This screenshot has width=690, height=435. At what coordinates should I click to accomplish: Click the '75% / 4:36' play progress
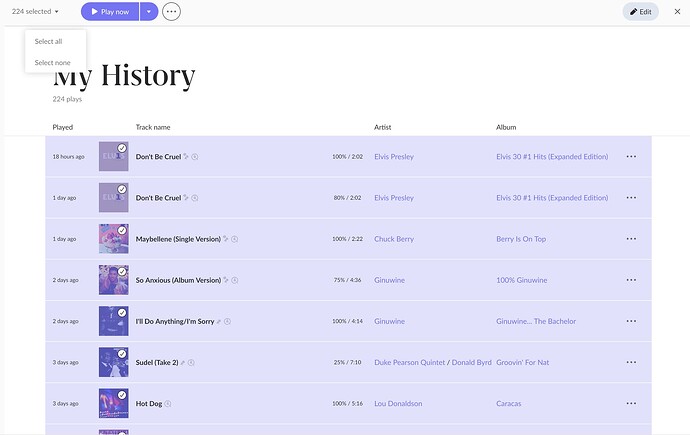click(x=347, y=280)
